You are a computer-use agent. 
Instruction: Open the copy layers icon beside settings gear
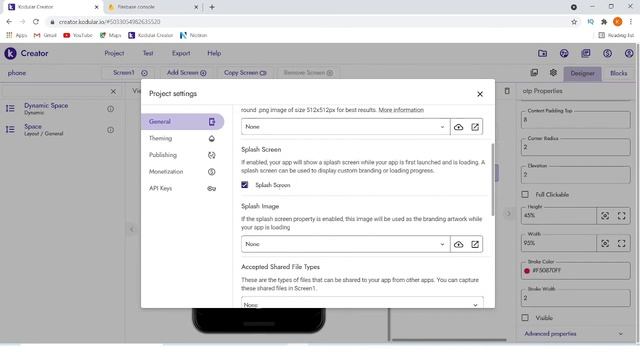pyautogui.click(x=534, y=73)
